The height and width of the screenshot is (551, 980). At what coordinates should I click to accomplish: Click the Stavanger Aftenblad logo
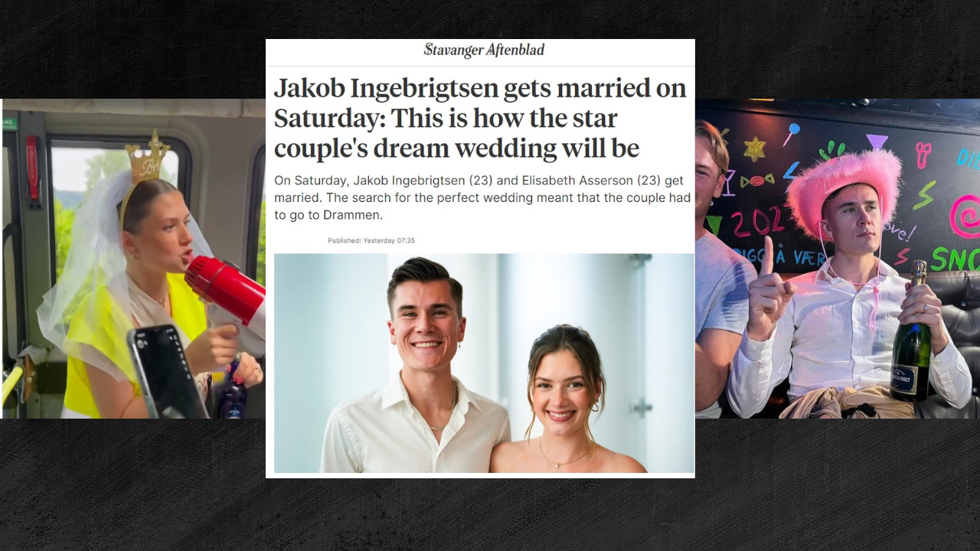point(484,51)
